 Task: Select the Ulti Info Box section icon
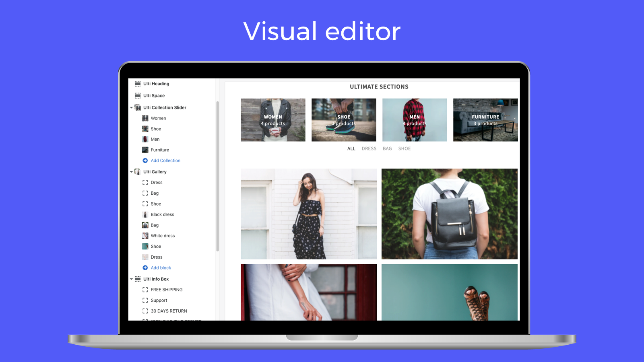pos(137,279)
